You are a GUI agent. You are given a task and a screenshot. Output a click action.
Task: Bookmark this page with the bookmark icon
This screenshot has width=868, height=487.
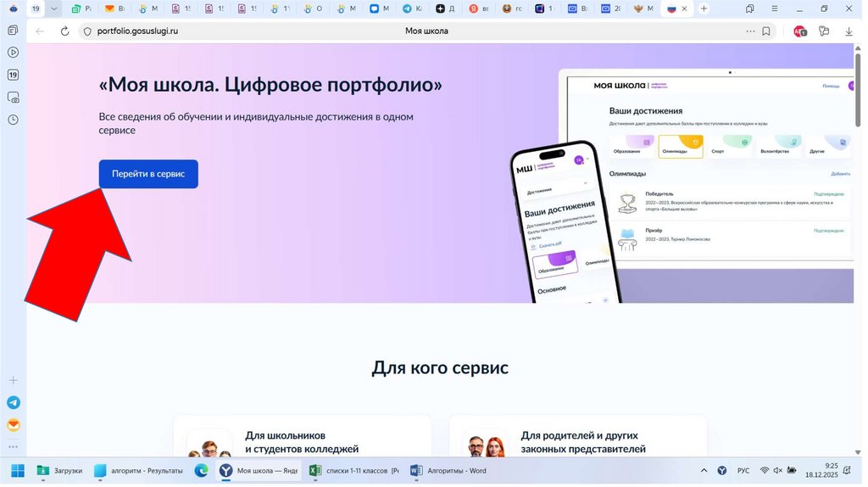(x=766, y=31)
